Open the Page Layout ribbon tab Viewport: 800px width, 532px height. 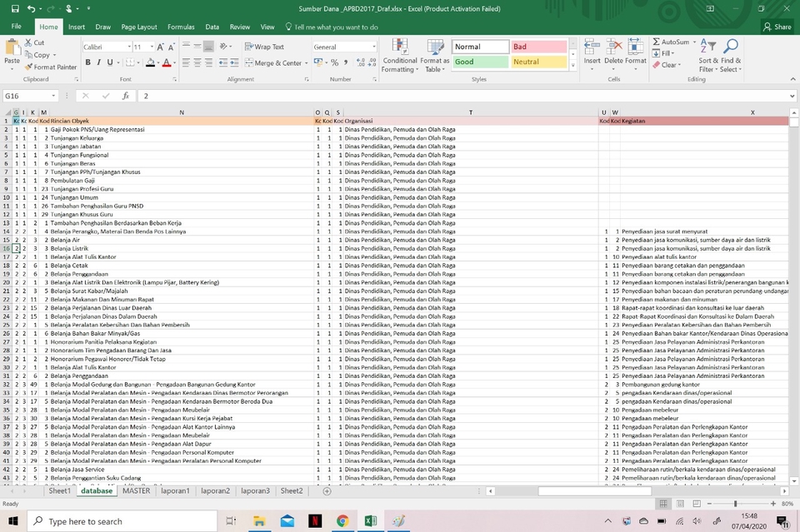pos(139,27)
